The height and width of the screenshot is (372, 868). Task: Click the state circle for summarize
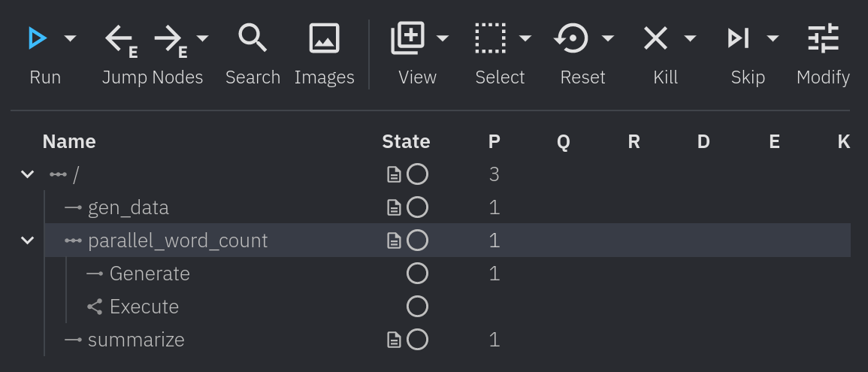(x=417, y=340)
